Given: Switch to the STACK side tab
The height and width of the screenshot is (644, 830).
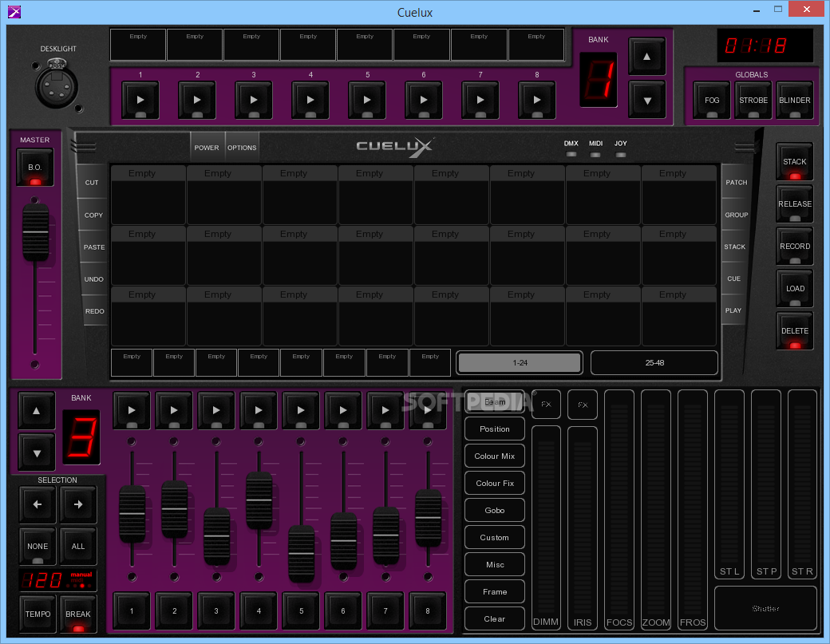Looking at the screenshot, I should [x=735, y=247].
